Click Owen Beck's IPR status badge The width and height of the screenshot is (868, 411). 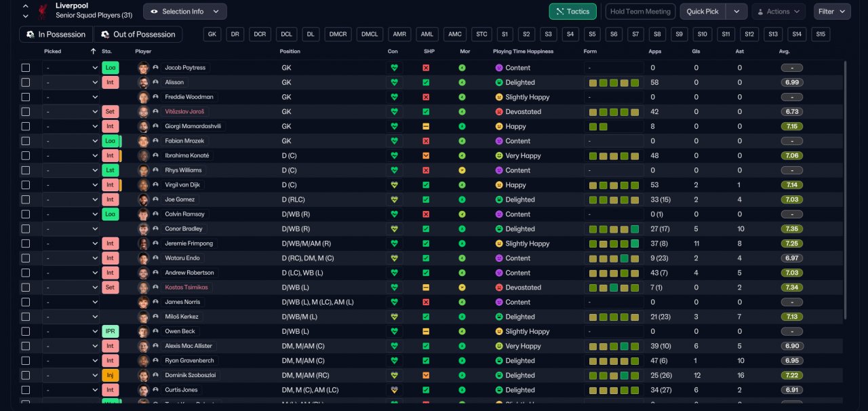coord(110,332)
